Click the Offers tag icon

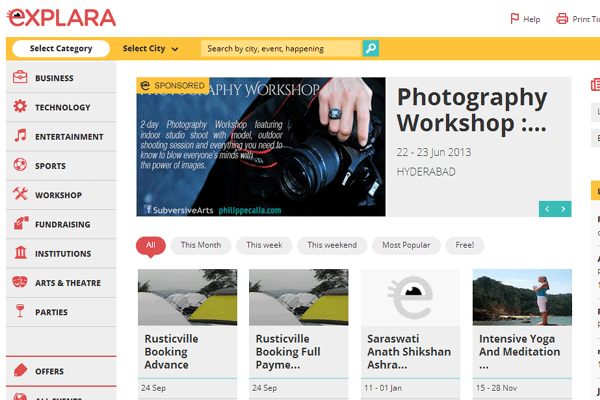pyautogui.click(x=20, y=370)
